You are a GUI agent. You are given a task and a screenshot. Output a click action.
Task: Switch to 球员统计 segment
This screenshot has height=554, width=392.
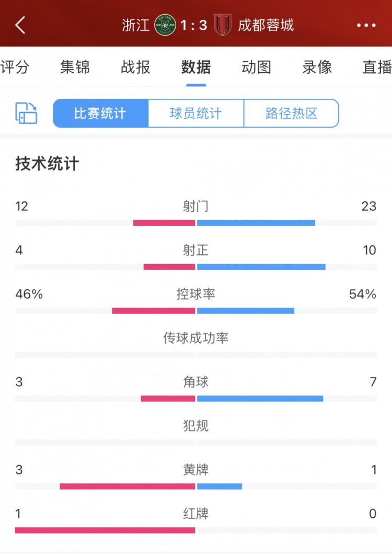pyautogui.click(x=196, y=114)
